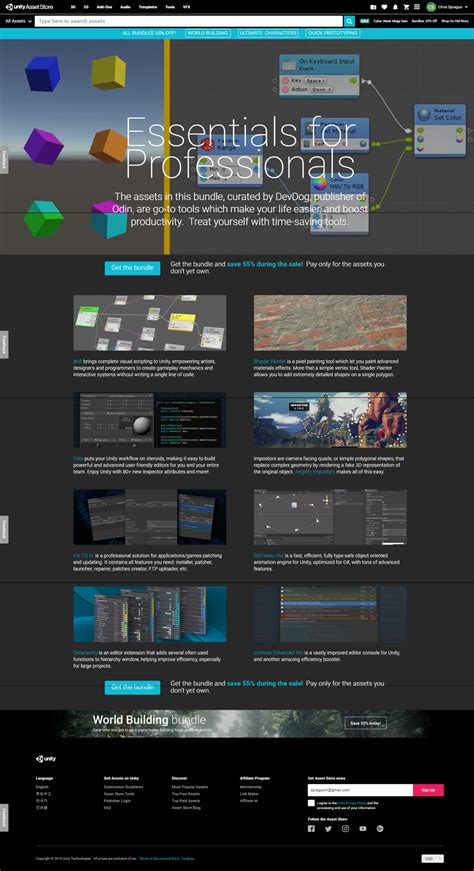Click the lower Get the bundle button
Screen dimensions: 474x871
132,687
